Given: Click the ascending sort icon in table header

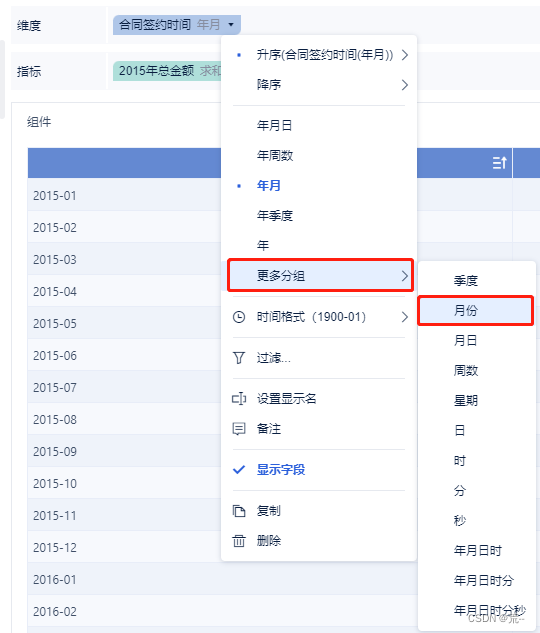Looking at the screenshot, I should click(x=499, y=163).
